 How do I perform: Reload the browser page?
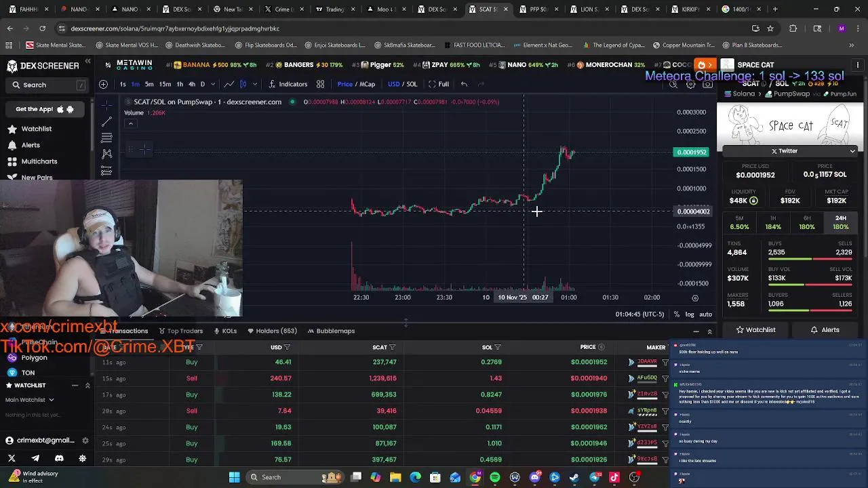(x=42, y=28)
